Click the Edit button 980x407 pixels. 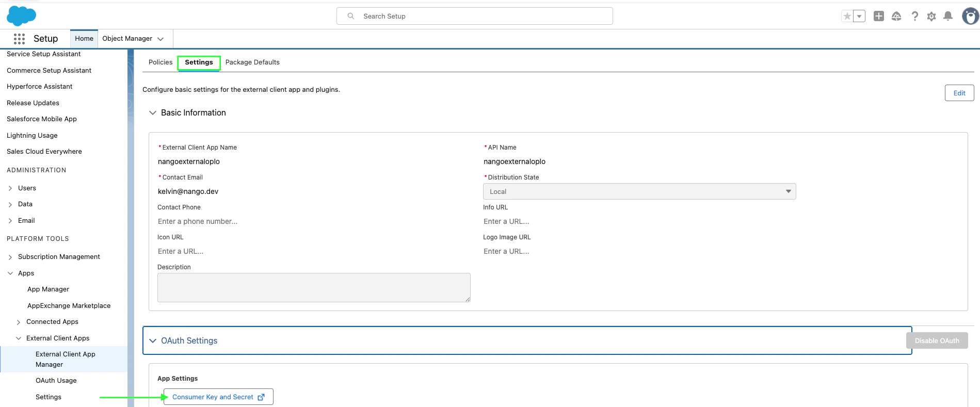959,93
